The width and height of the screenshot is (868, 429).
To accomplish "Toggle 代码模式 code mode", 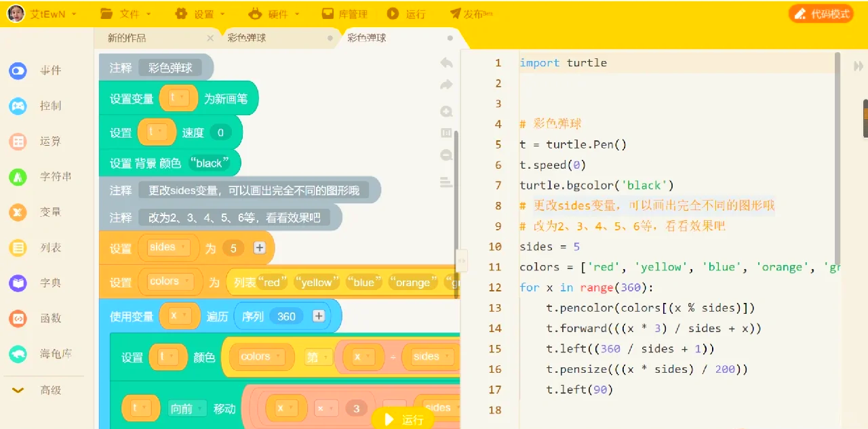I will (x=821, y=14).
